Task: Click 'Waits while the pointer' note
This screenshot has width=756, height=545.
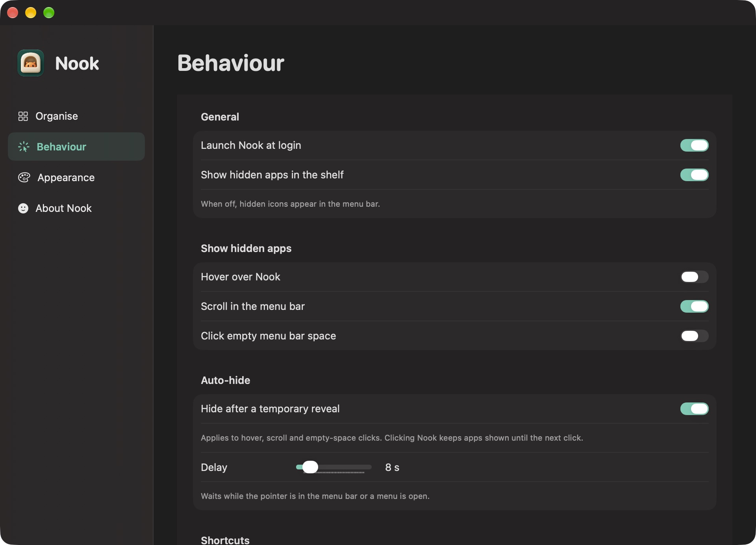Action: pos(315,496)
